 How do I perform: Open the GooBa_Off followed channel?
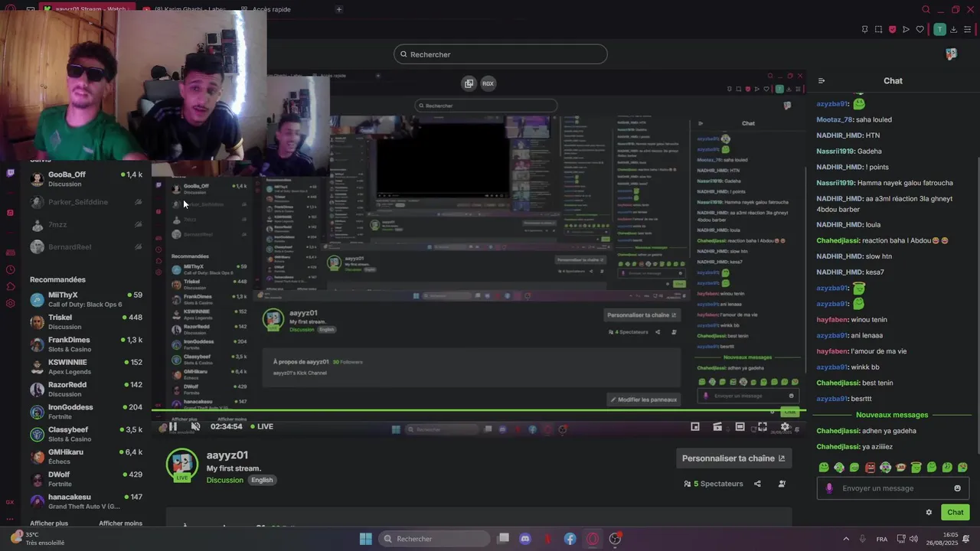[86, 179]
